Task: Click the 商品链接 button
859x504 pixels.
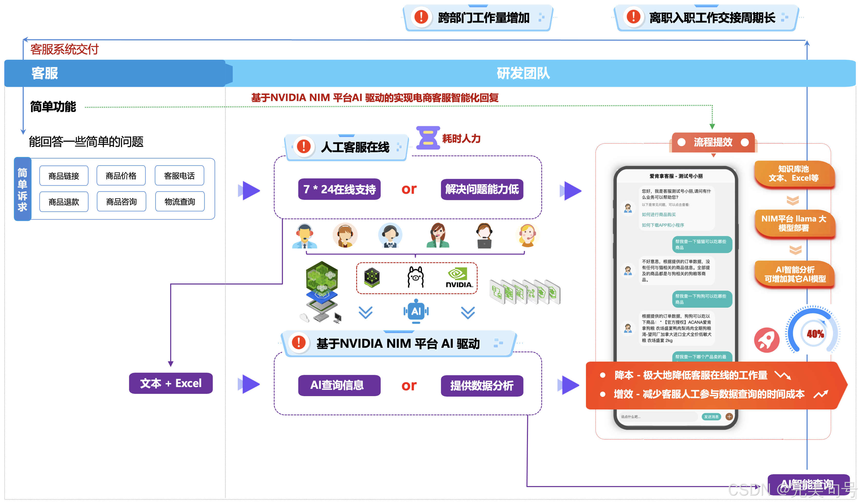Action: click(x=64, y=176)
